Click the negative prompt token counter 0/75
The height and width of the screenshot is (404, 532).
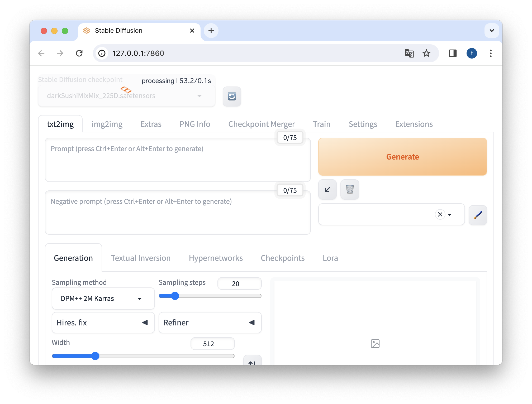pos(290,190)
